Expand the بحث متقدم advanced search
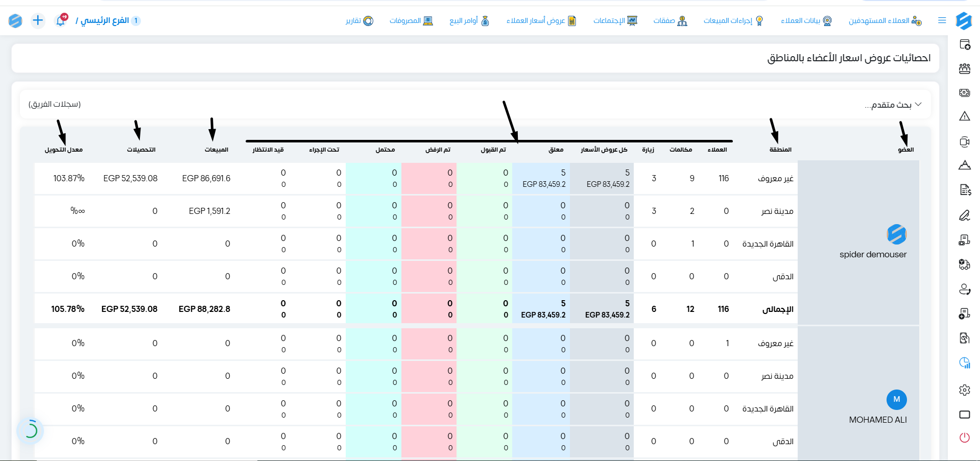This screenshot has width=980, height=461. [x=893, y=105]
